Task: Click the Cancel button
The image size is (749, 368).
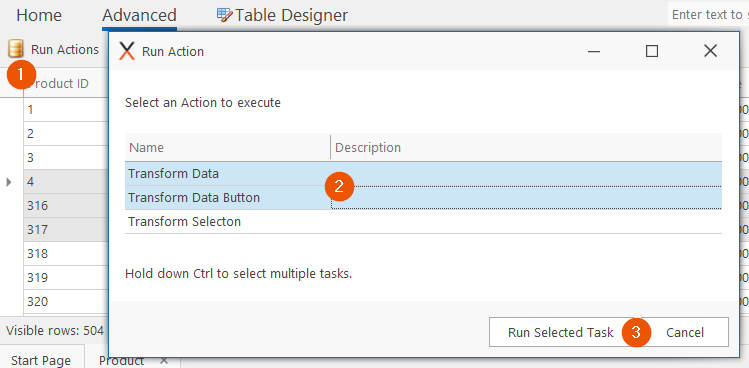Action: (x=685, y=332)
